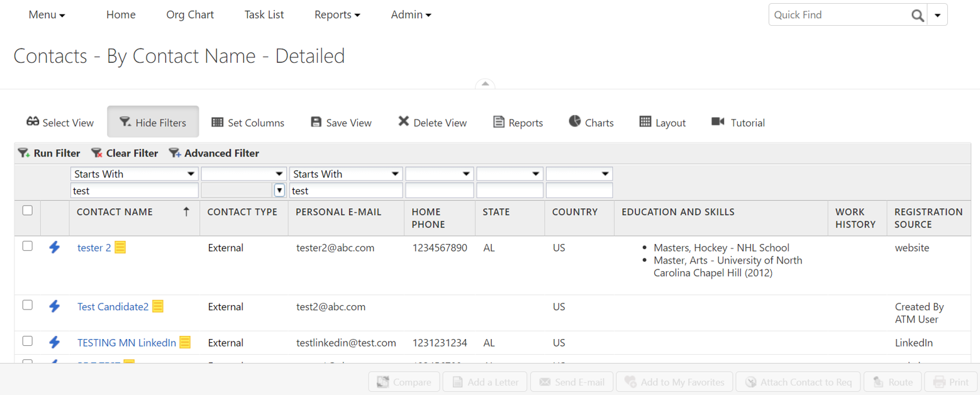Click the Contact Name sort arrow

pos(186,212)
